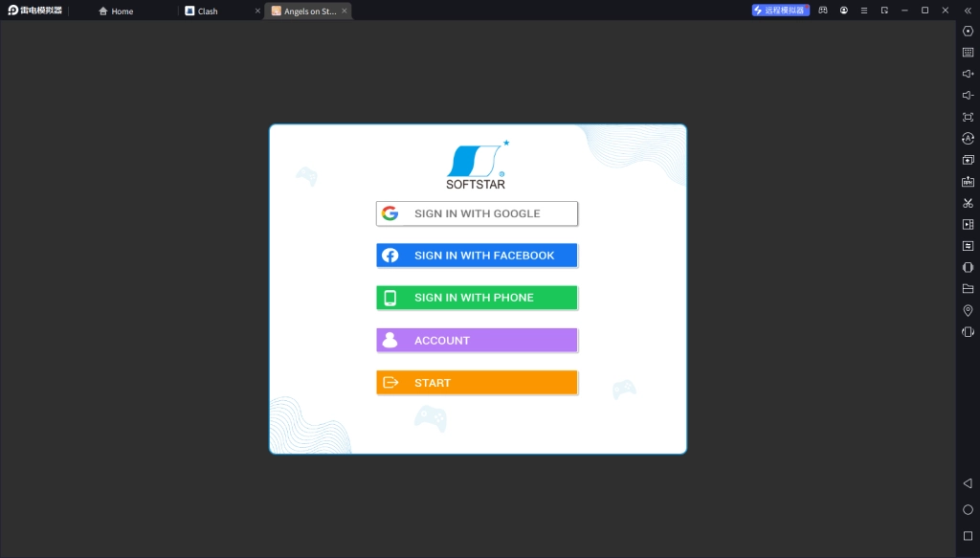Click the Softstar logo
This screenshot has width=980, height=558.
pos(477,165)
